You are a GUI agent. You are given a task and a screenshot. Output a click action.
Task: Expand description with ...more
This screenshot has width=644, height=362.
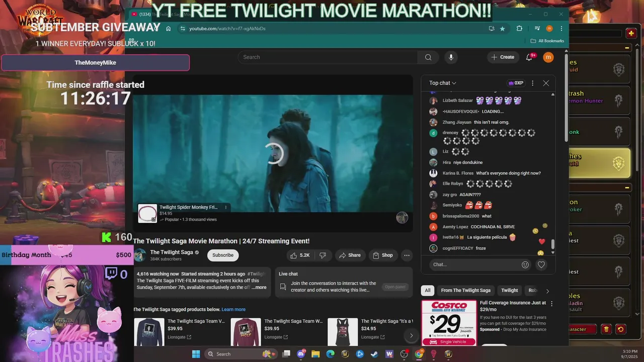click(259, 288)
